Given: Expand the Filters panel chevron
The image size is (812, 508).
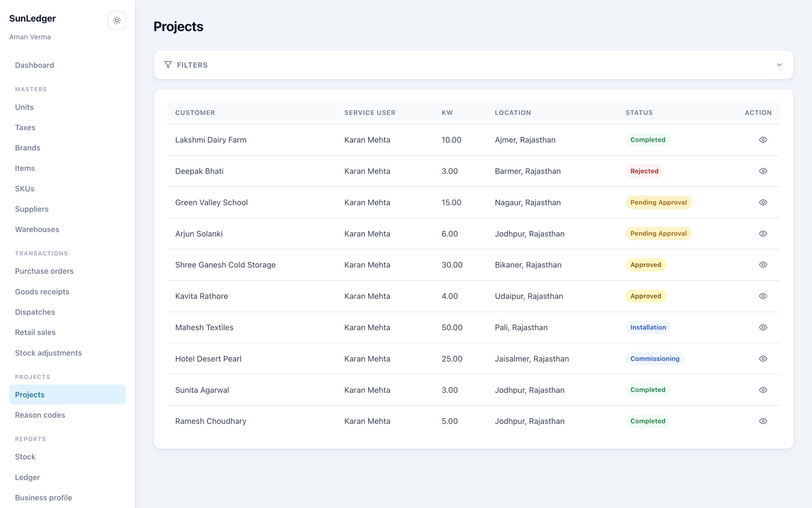Looking at the screenshot, I should click(779, 65).
